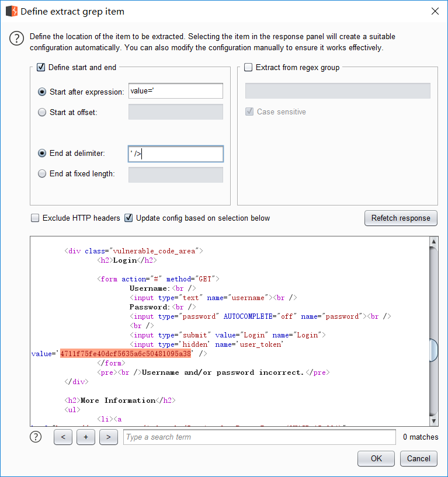
Task: Click the plus search options button
Action: [x=85, y=437]
